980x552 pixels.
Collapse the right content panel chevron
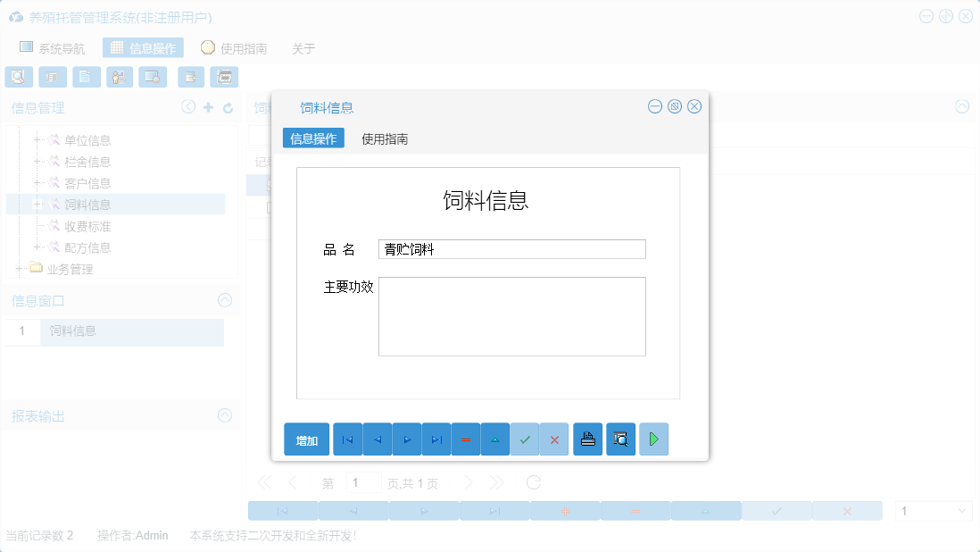click(962, 107)
